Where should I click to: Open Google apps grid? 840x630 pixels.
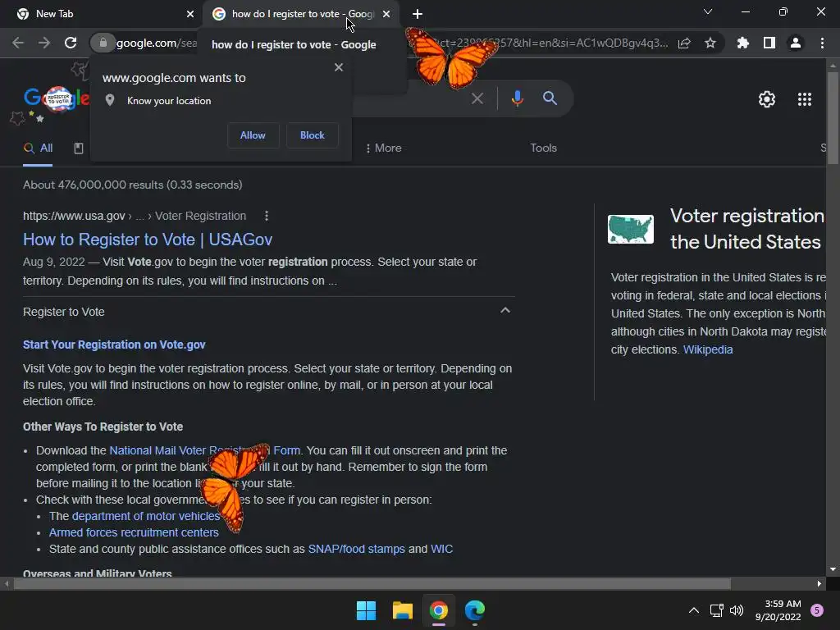tap(805, 99)
